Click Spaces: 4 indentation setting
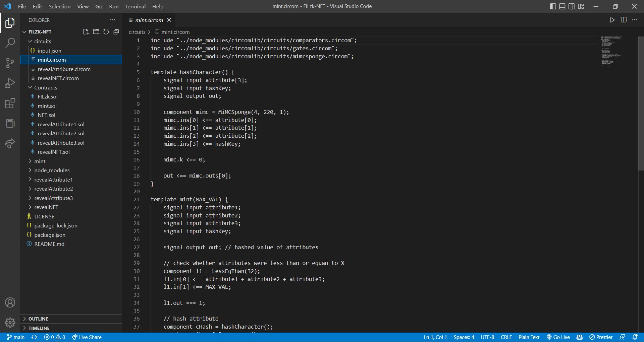Image resolution: width=644 pixels, height=342 pixels. pos(464,337)
